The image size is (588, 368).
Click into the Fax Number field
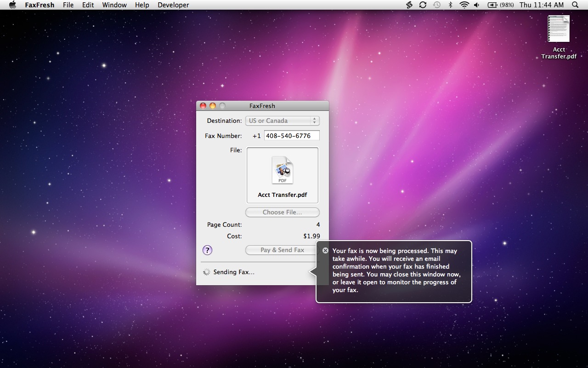(291, 136)
